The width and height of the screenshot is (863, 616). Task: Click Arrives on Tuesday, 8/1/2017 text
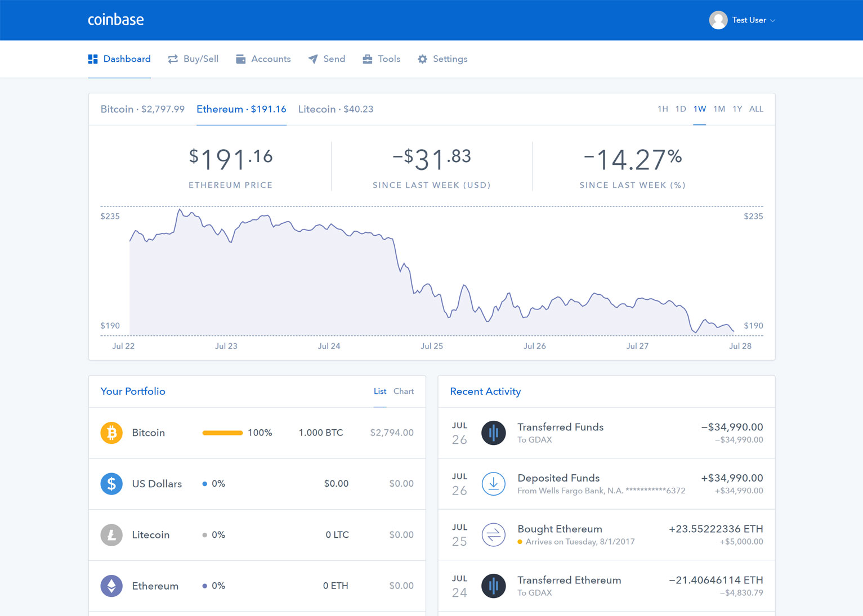(x=580, y=542)
